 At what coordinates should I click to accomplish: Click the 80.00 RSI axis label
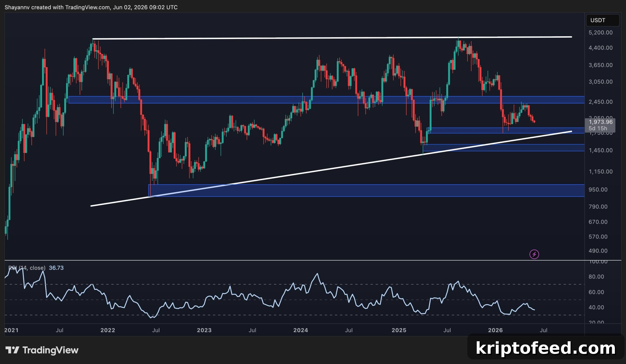tap(596, 276)
